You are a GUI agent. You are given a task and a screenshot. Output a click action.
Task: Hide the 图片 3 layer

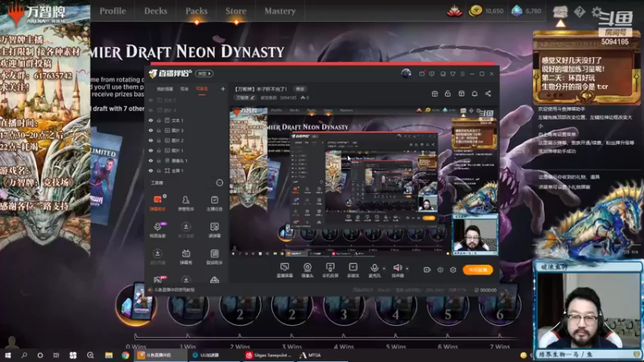coord(151,130)
